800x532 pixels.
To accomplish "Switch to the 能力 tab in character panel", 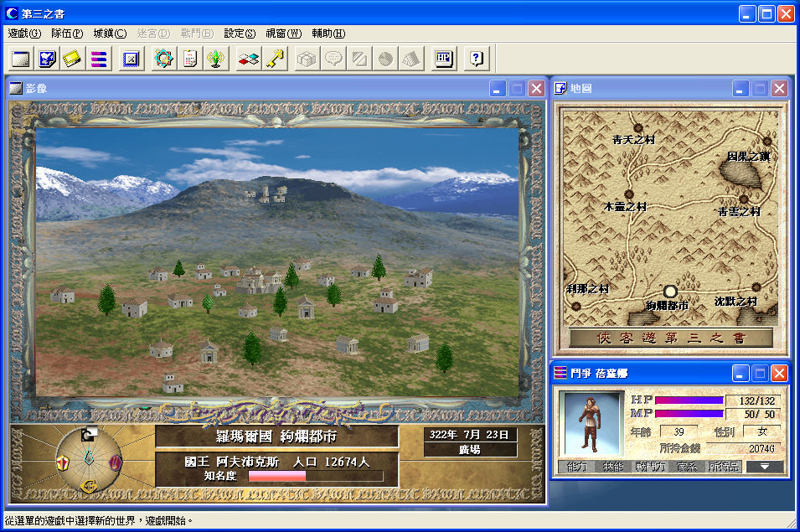I will click(577, 467).
